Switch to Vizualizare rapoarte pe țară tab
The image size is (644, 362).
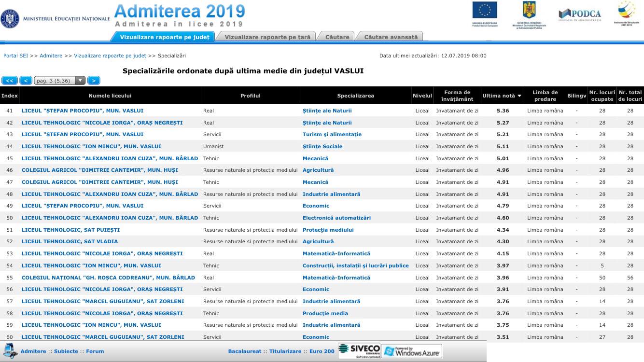click(267, 37)
